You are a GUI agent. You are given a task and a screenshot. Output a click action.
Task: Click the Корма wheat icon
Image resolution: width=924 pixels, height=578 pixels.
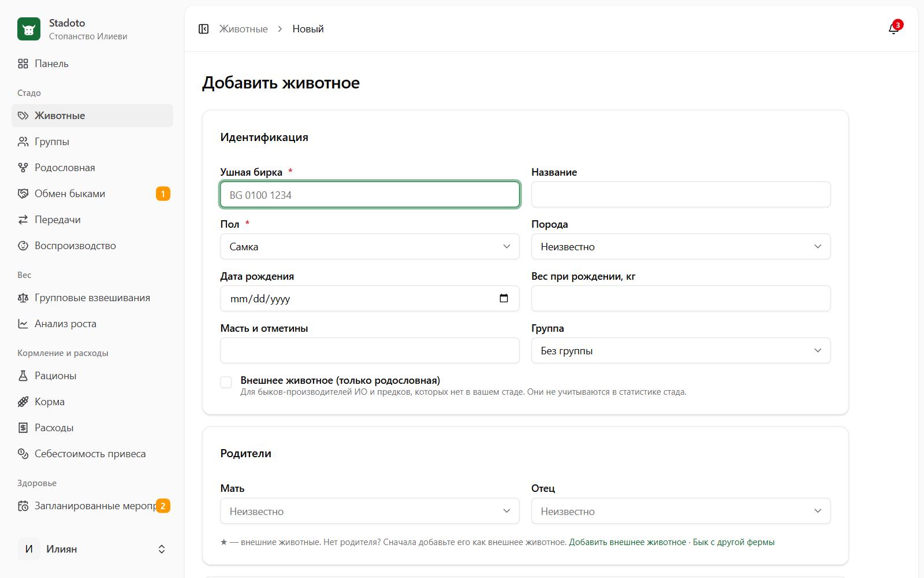click(23, 402)
